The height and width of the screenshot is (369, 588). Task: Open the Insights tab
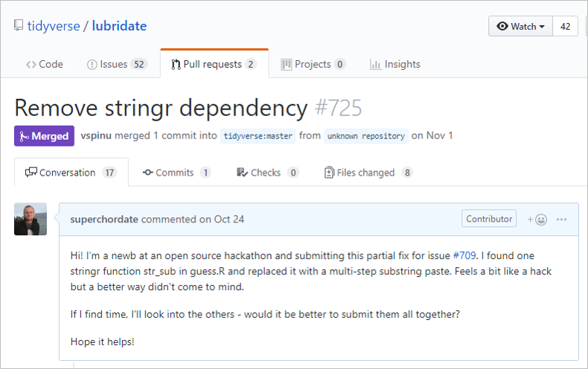(x=395, y=64)
